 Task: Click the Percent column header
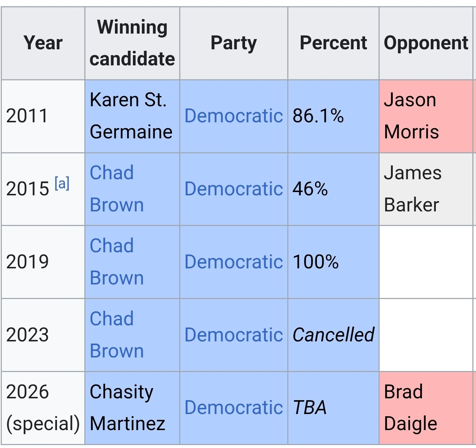pos(333,43)
